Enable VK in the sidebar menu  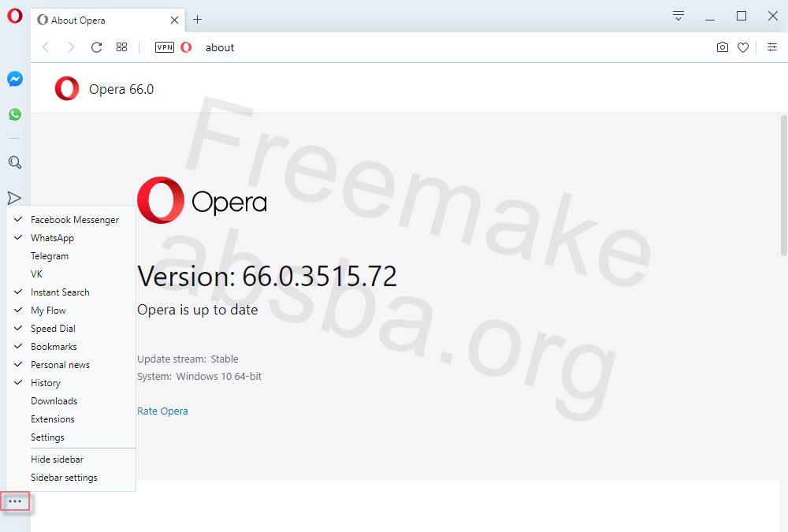point(71,274)
